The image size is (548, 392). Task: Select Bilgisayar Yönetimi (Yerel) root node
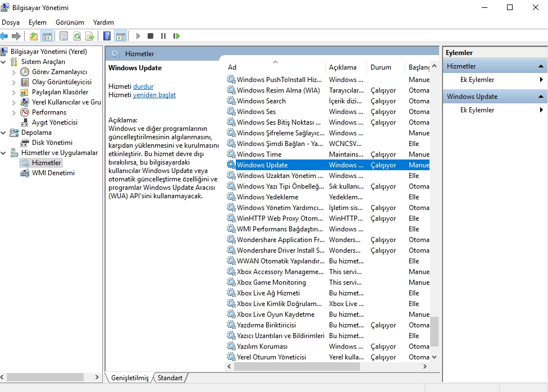click(x=49, y=52)
